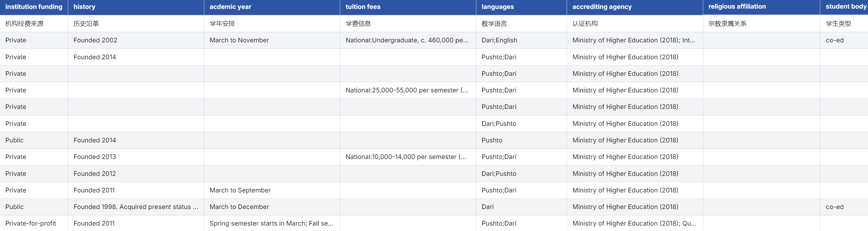Screen dimensions: 868x231
Task: Click the "Founded 2012" history cell
Action: click(x=95, y=174)
